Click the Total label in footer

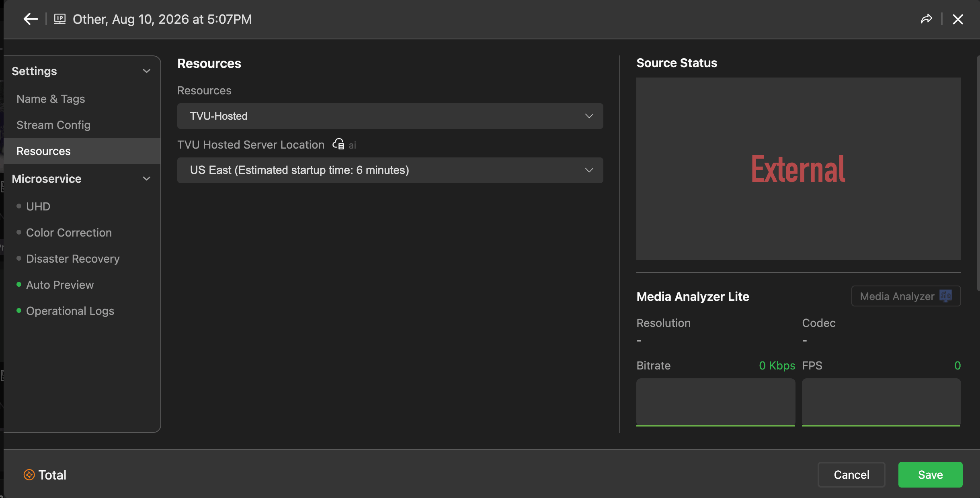52,475
